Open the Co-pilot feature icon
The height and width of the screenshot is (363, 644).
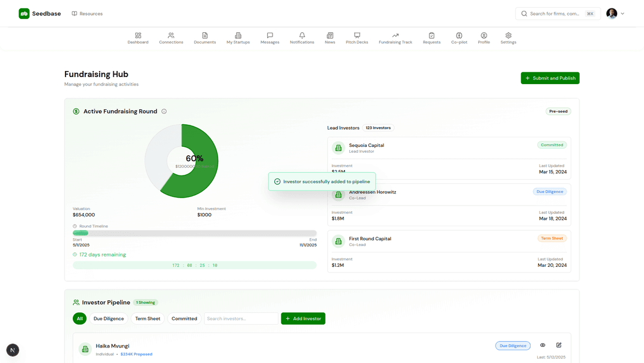(x=459, y=36)
